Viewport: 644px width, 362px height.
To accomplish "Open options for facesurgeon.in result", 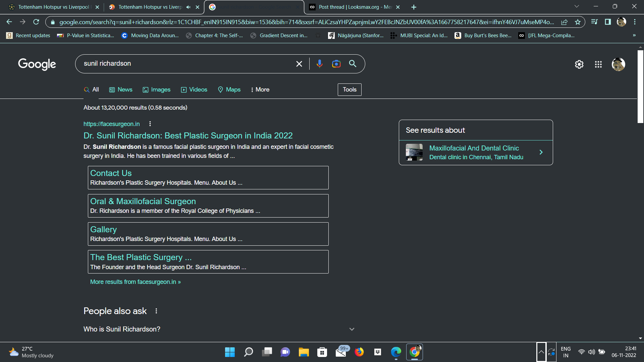I will tap(150, 124).
